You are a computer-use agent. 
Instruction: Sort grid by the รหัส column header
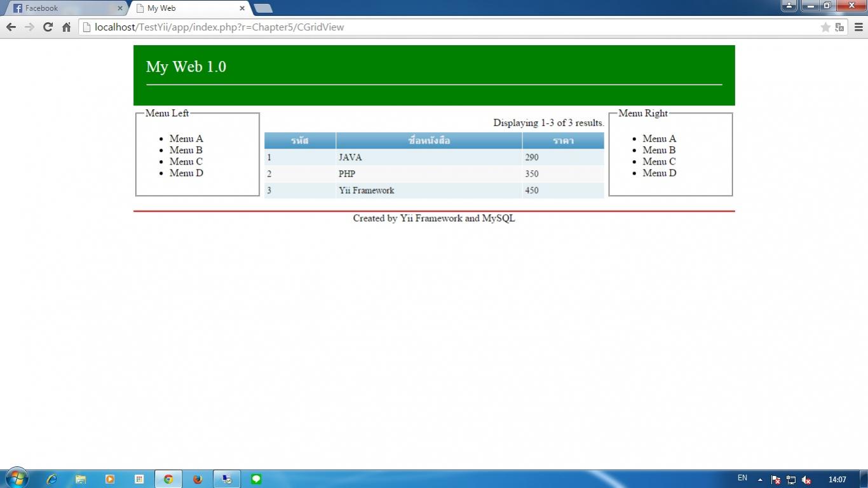click(x=300, y=140)
